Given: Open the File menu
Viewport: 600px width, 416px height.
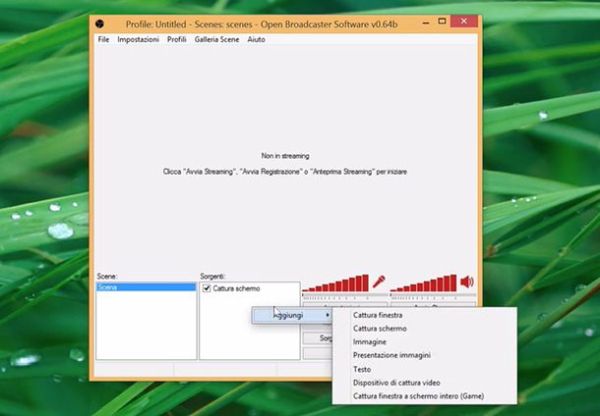Looking at the screenshot, I should coord(103,39).
